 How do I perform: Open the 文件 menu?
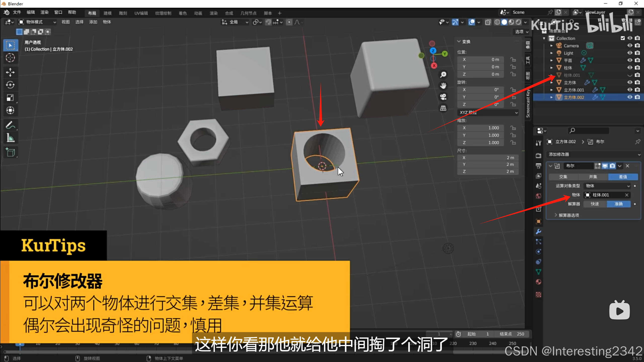tap(17, 12)
